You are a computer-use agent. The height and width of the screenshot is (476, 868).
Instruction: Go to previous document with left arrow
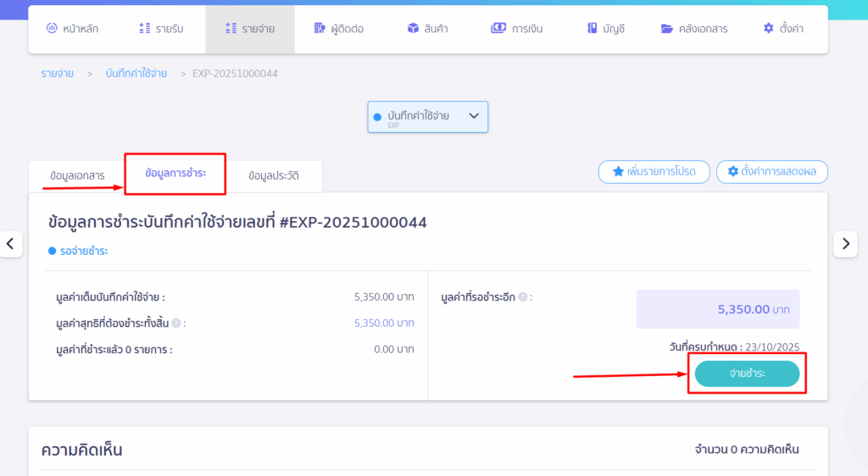[10, 244]
